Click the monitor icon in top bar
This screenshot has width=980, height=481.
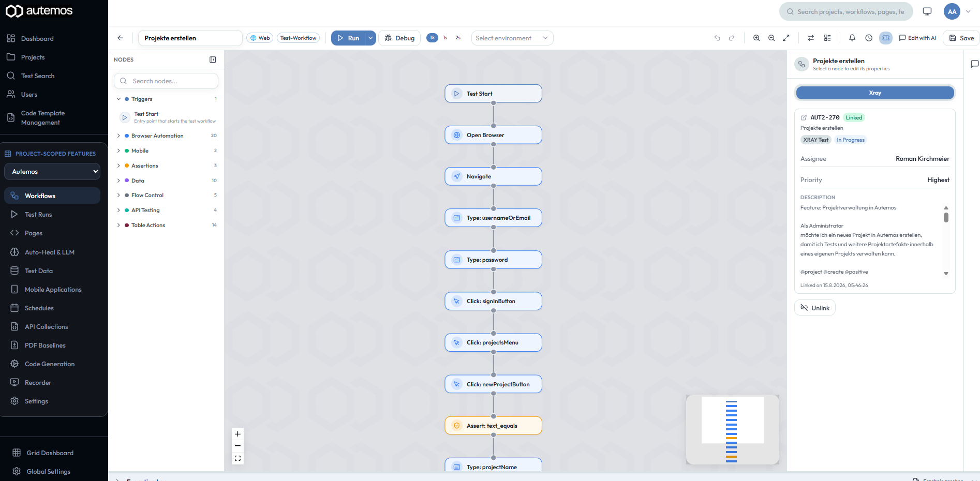[x=927, y=11]
